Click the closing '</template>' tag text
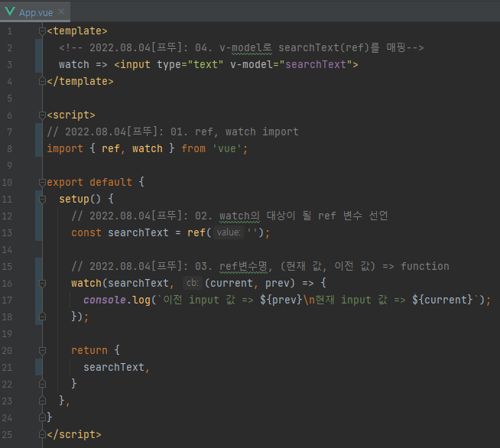This screenshot has height=448, width=500. [80, 81]
